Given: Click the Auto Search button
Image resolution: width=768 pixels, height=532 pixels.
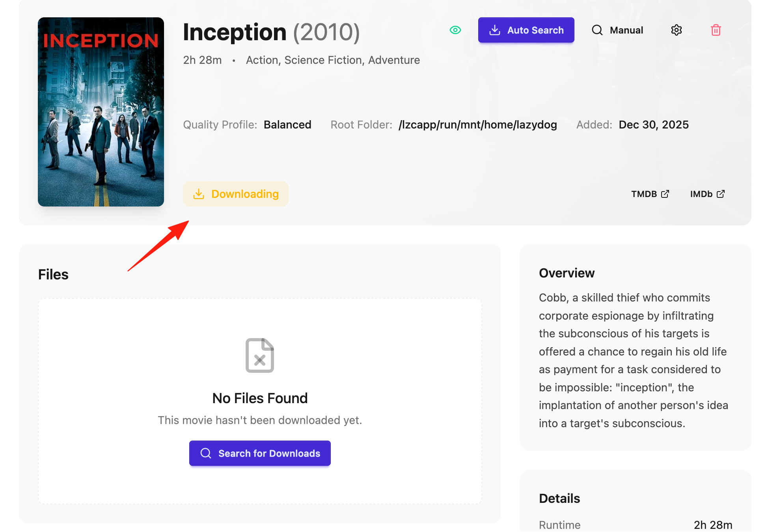Looking at the screenshot, I should coord(526,30).
